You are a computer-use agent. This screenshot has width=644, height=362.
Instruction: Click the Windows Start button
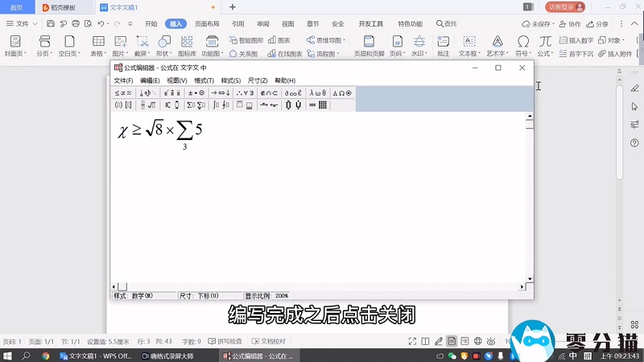[7, 355]
